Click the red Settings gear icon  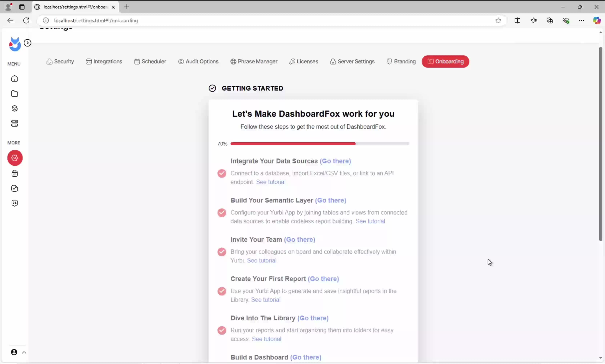pyautogui.click(x=15, y=158)
